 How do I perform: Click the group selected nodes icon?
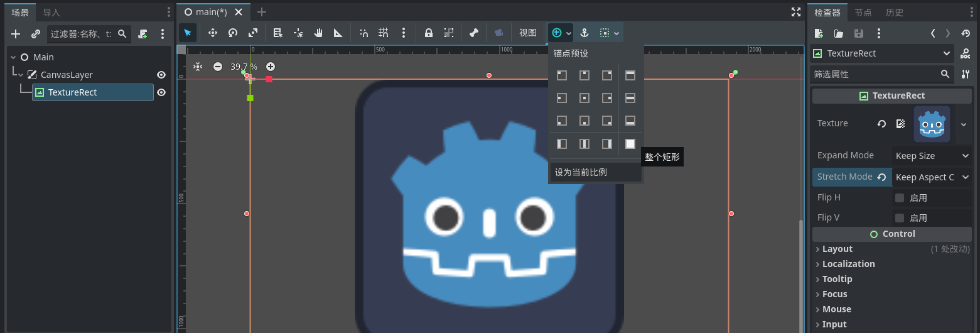(x=449, y=33)
